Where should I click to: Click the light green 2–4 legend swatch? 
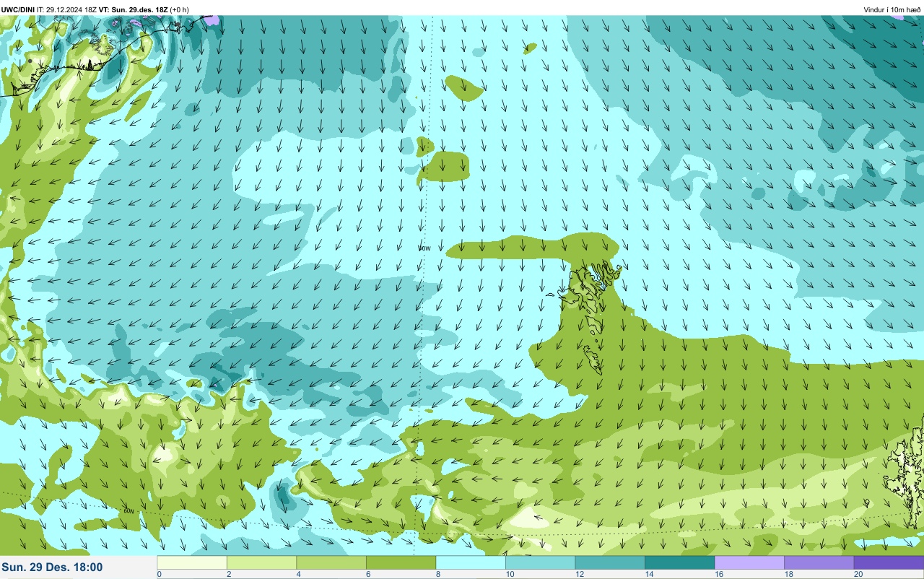pyautogui.click(x=261, y=562)
